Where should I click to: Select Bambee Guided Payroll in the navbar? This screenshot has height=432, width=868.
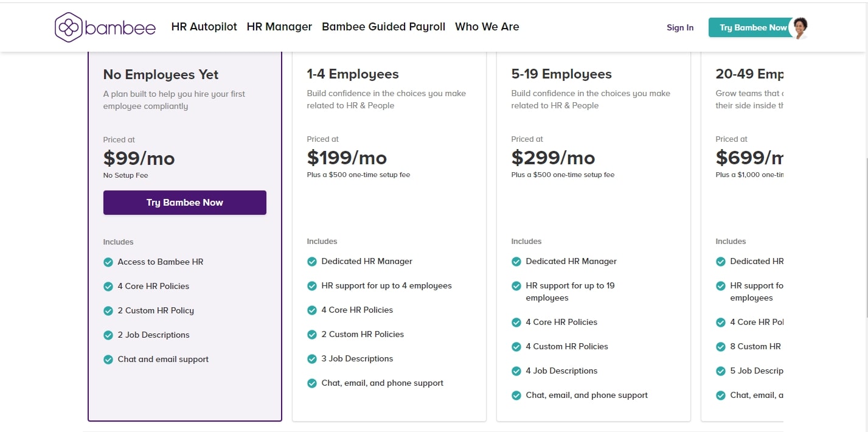coord(383,27)
